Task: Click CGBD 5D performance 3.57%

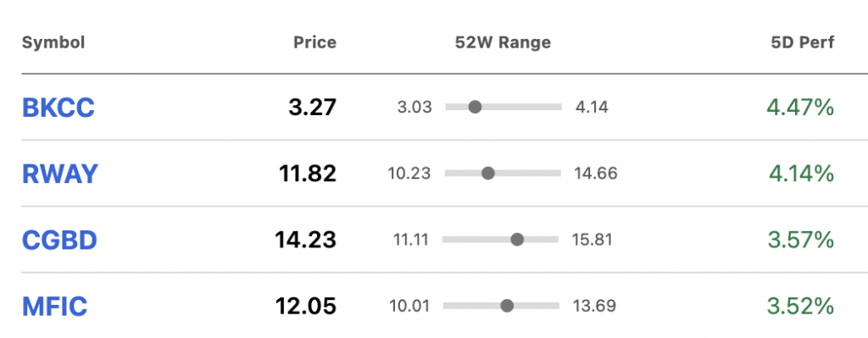Action: point(801,240)
